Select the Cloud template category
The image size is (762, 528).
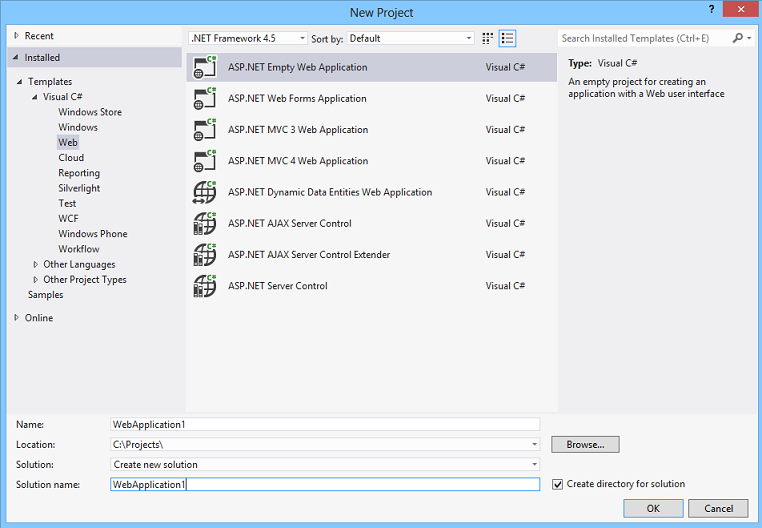[x=71, y=158]
